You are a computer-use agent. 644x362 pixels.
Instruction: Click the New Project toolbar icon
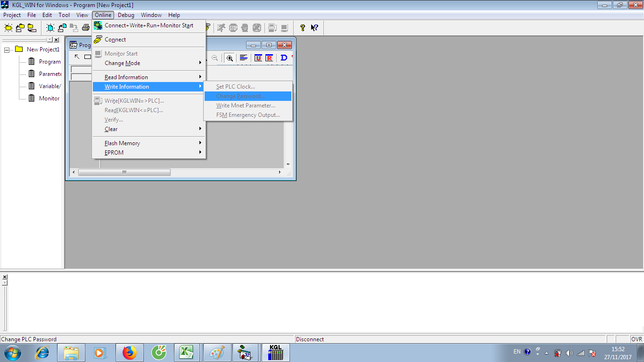tap(8, 28)
